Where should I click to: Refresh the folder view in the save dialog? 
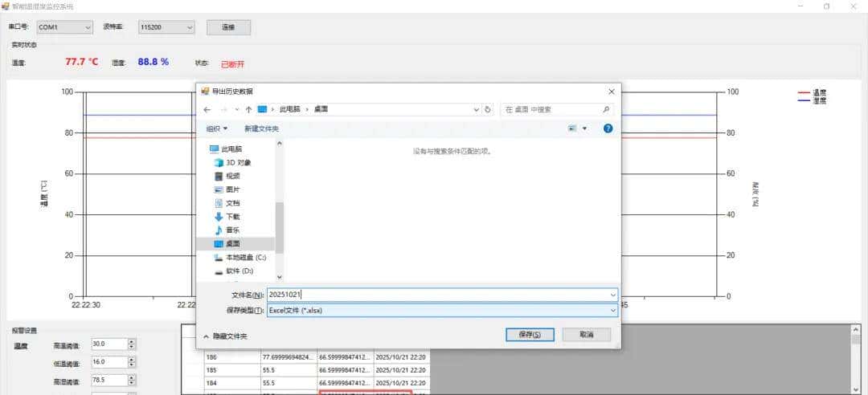(488, 109)
